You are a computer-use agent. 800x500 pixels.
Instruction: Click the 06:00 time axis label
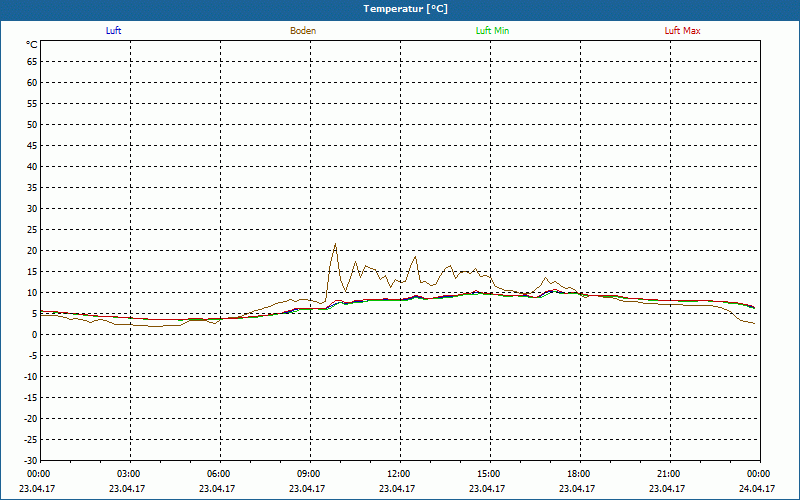click(218, 474)
